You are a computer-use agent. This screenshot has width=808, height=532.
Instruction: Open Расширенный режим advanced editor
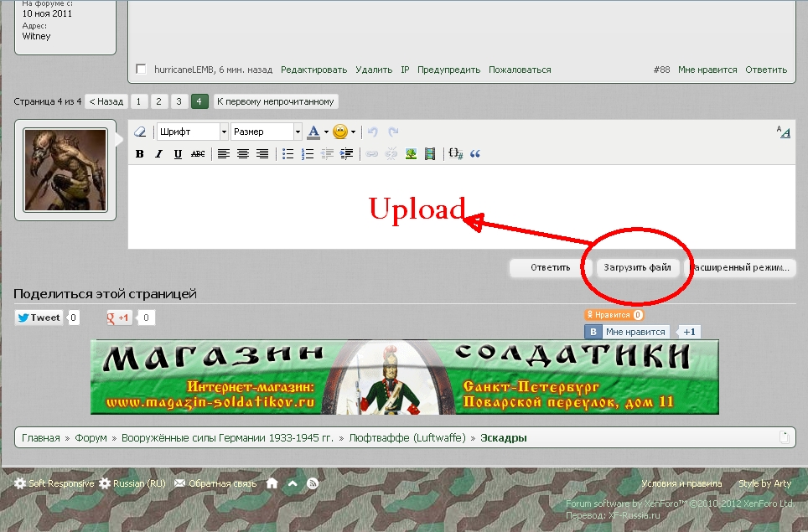[x=740, y=267]
